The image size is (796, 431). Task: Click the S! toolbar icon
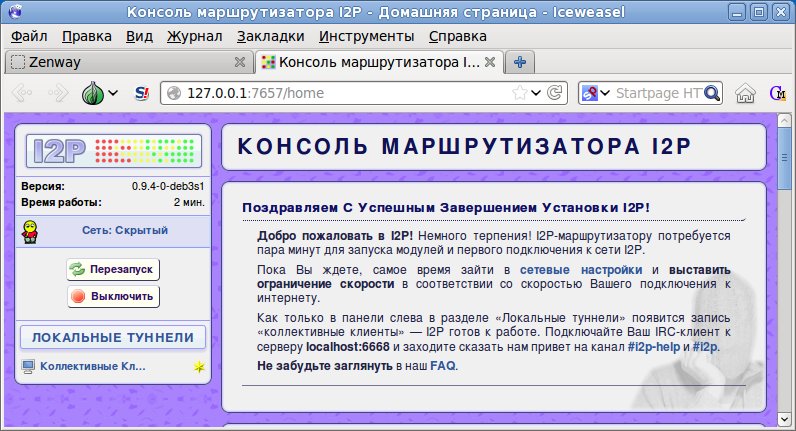point(142,93)
